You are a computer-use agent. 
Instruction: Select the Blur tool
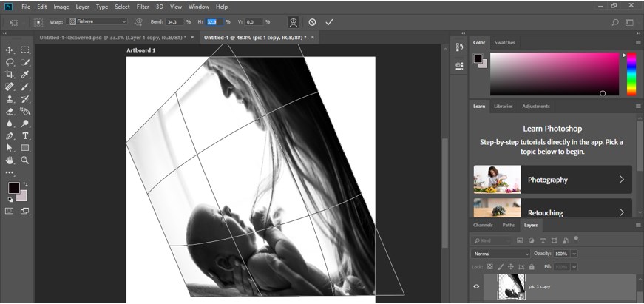click(x=9, y=124)
